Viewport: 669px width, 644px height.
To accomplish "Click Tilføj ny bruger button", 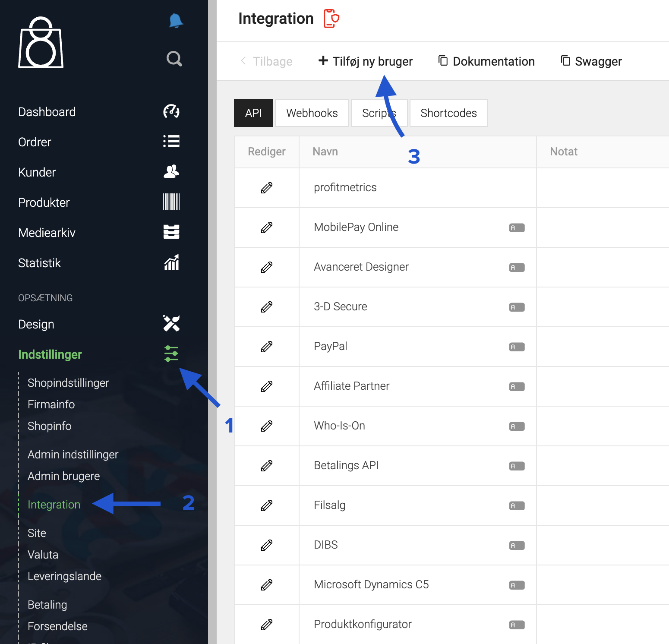I will (x=365, y=61).
